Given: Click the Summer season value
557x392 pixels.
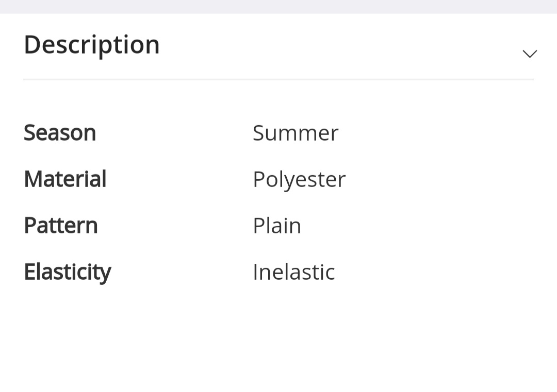Looking at the screenshot, I should [296, 133].
